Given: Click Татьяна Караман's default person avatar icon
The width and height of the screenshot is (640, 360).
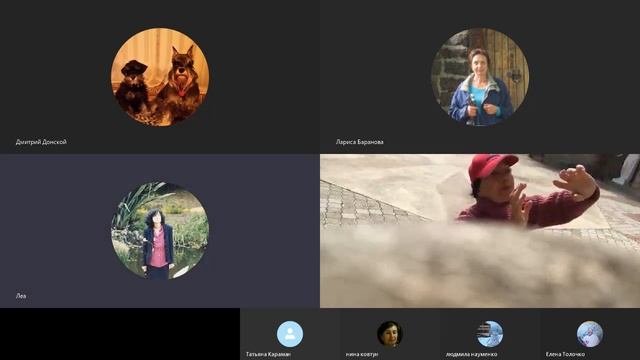Looking at the screenshot, I should coord(290,334).
